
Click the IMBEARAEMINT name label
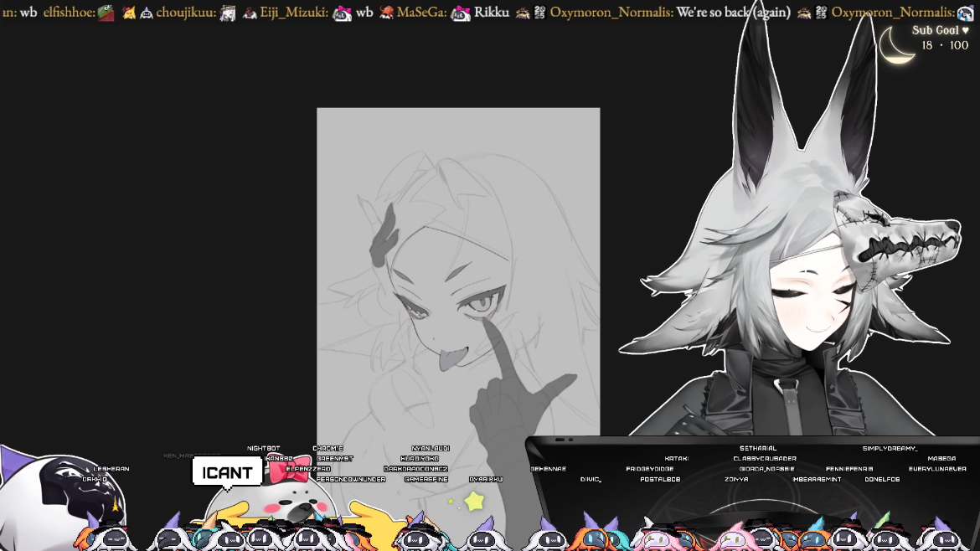pos(817,480)
